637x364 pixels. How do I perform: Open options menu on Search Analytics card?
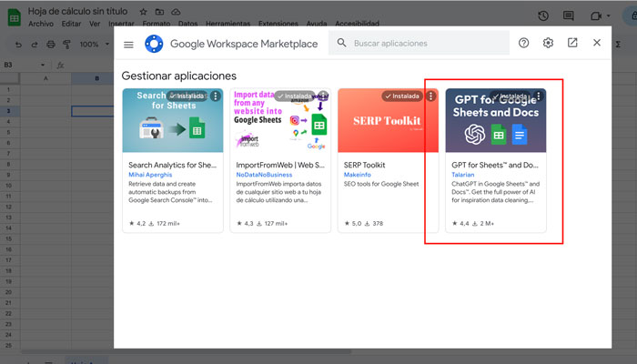coord(216,96)
